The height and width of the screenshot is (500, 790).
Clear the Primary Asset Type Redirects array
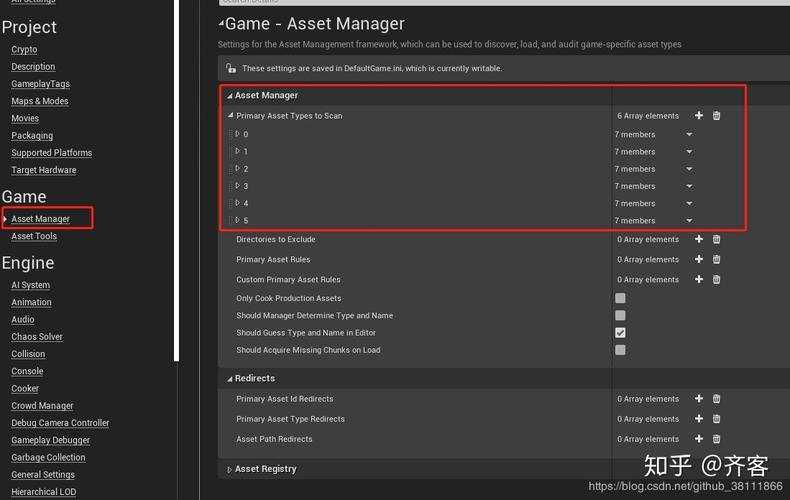coord(716,419)
